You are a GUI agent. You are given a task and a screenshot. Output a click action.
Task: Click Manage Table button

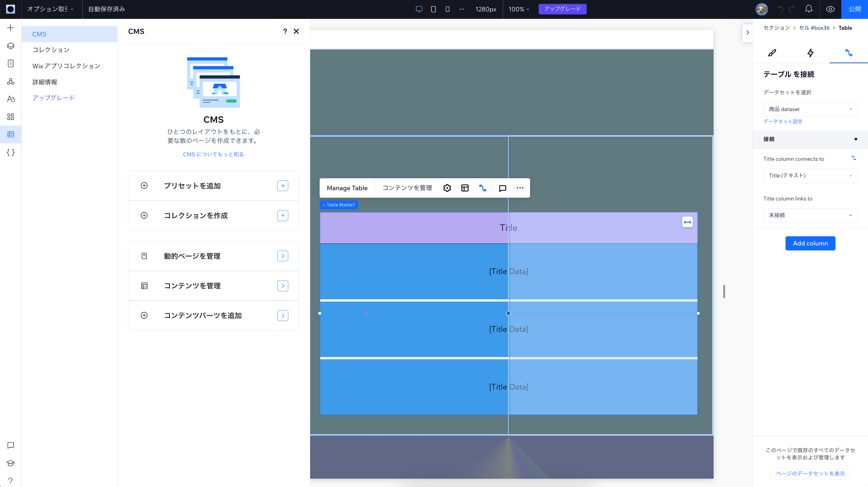pos(347,188)
